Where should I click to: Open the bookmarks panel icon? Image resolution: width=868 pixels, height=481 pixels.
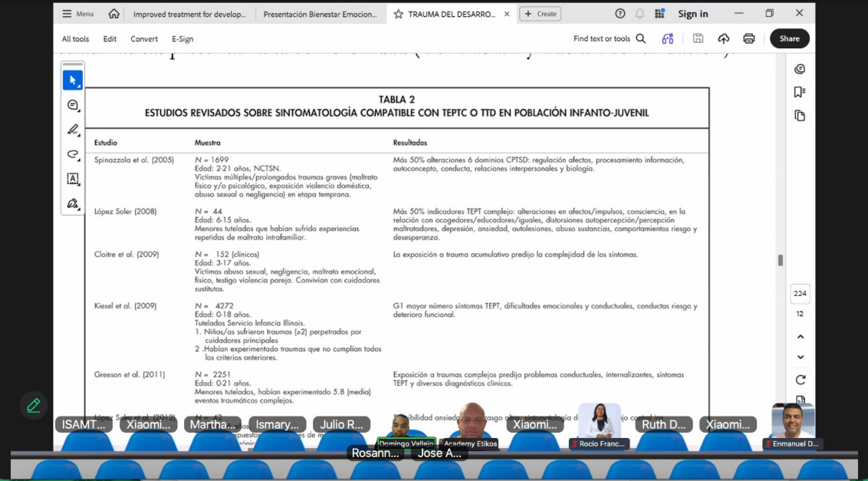click(x=800, y=92)
